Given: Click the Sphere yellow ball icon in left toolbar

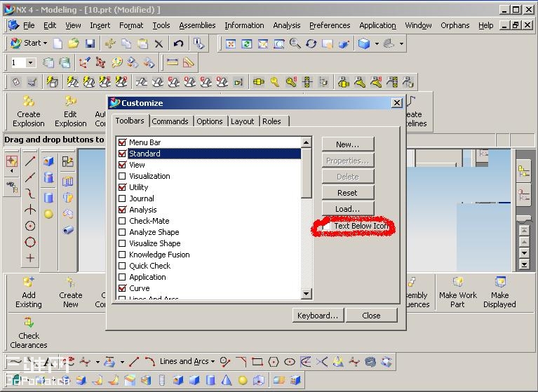Looking at the screenshot, I should coord(48,214).
